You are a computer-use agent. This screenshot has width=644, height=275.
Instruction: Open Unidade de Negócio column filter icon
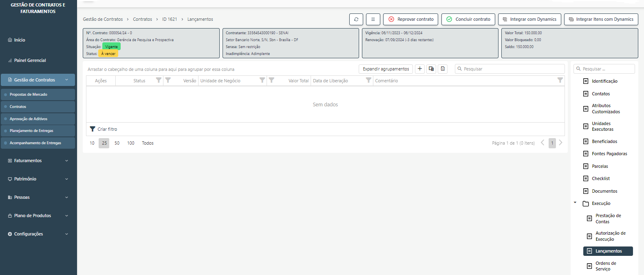pyautogui.click(x=262, y=81)
